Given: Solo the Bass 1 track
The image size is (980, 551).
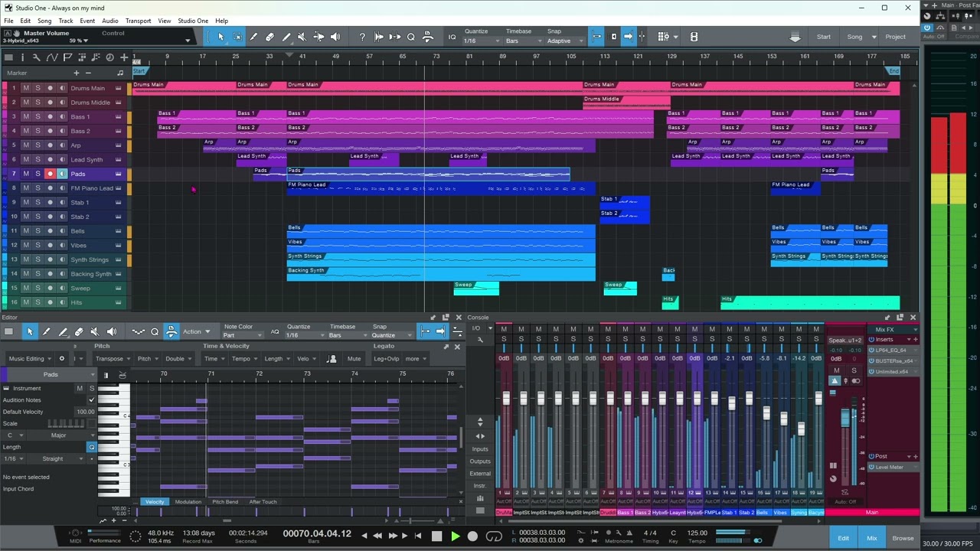Looking at the screenshot, I should click(38, 117).
